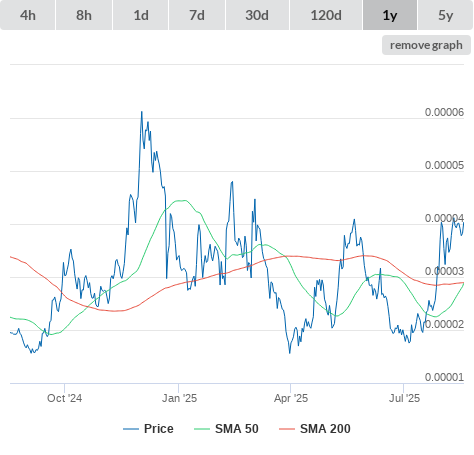The height and width of the screenshot is (455, 474).
Task: Click the Jul '25 axis label
Action: pyautogui.click(x=404, y=398)
